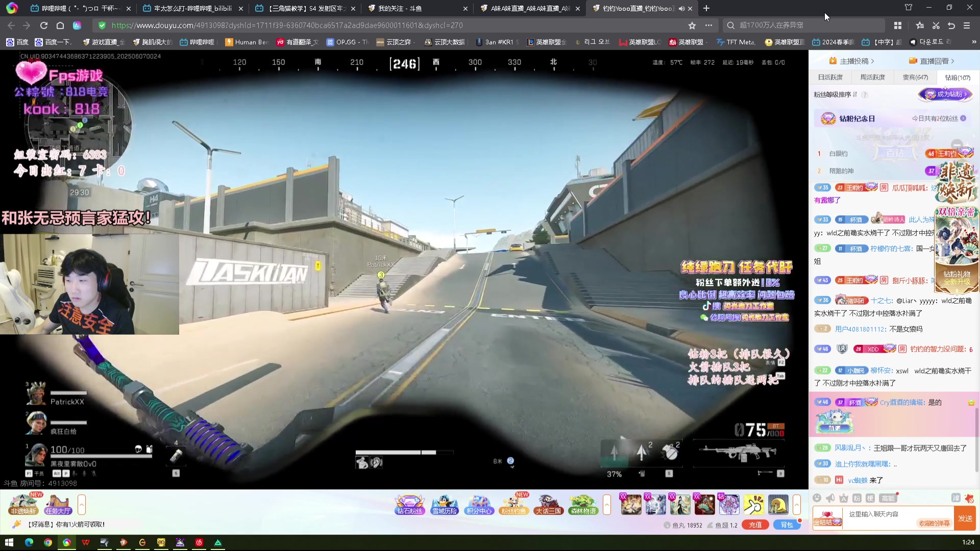Open 充值 recharge

tap(755, 525)
